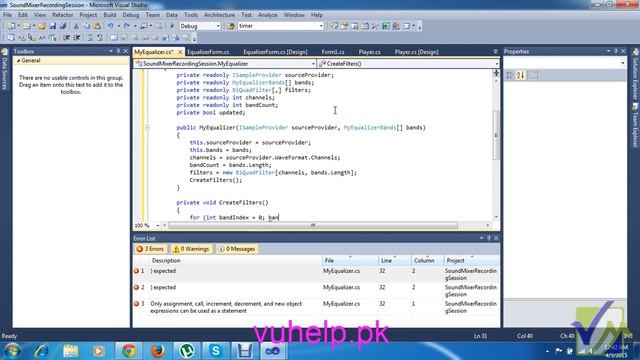
Task: Switch to the Player.cs tab
Action: [369, 52]
